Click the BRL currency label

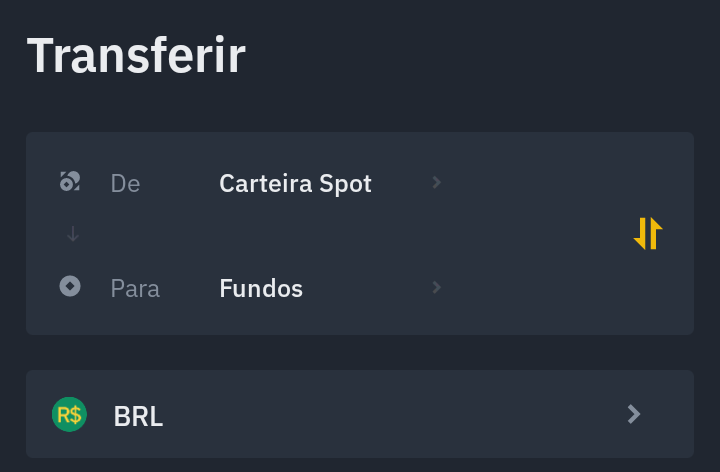138,416
